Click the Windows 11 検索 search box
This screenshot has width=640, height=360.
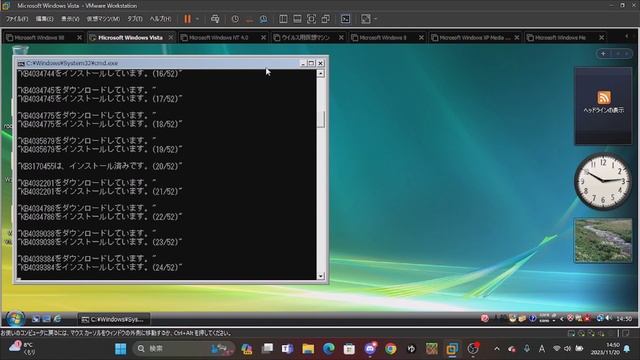[184, 349]
